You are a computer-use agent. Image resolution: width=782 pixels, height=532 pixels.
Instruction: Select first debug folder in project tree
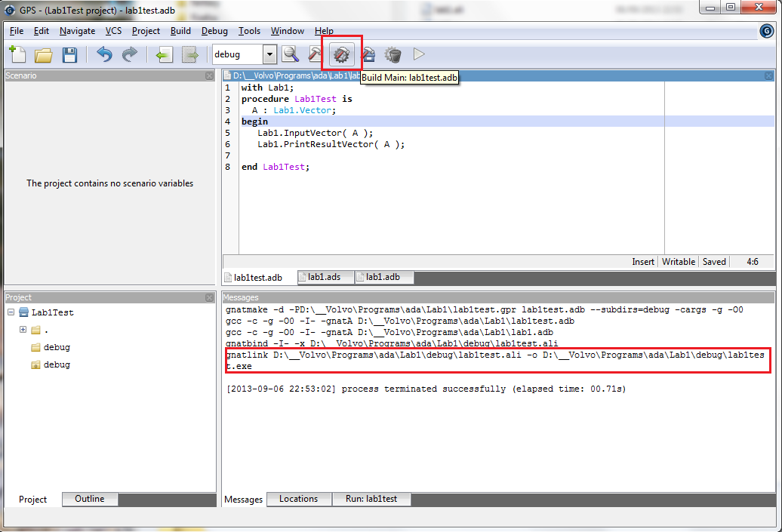coord(57,347)
